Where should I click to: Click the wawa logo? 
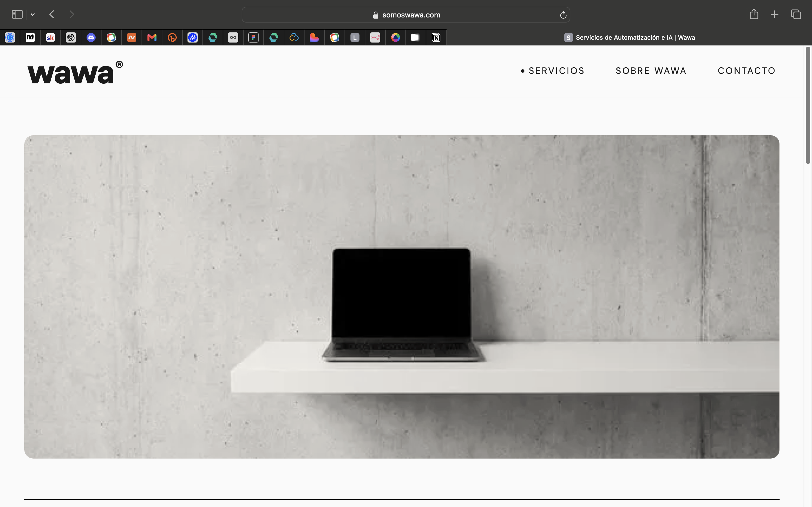[75, 72]
